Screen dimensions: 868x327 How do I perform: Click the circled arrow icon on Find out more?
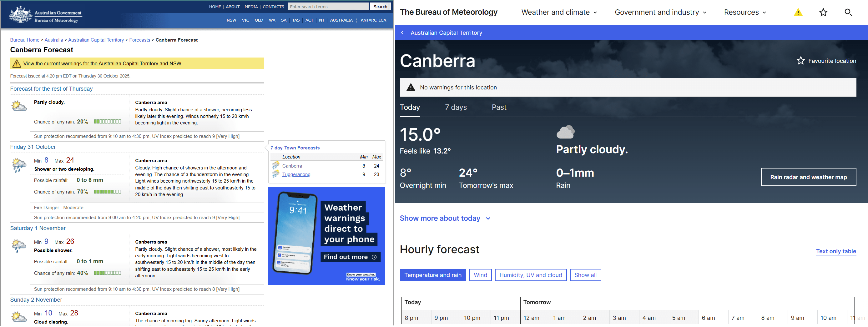(374, 257)
